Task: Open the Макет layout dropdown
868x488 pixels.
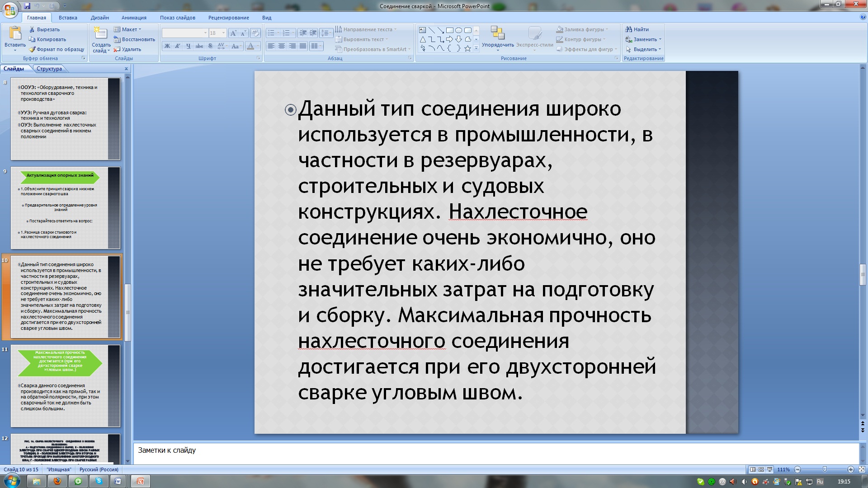Action: (127, 29)
